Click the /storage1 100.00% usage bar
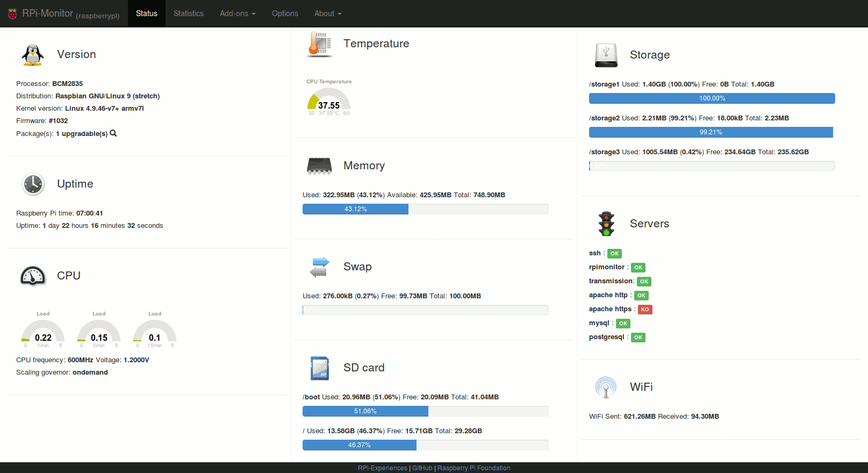 click(712, 98)
